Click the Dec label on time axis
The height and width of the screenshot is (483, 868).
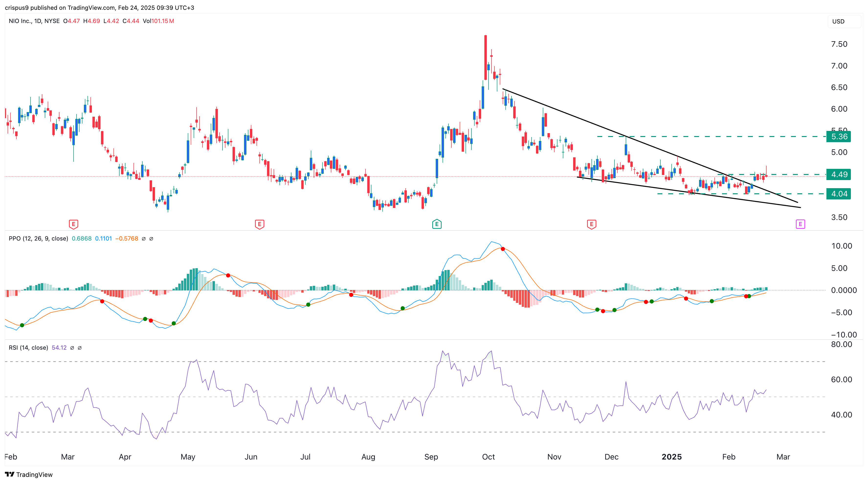point(611,457)
